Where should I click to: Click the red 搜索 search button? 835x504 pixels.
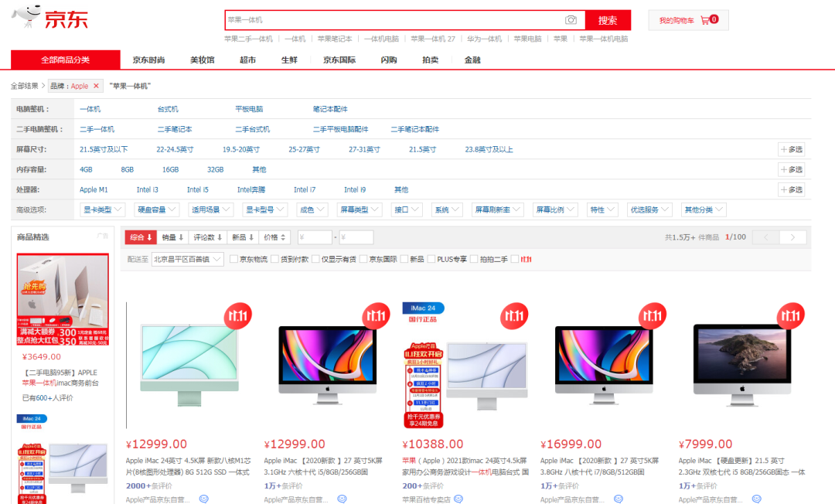(x=608, y=19)
